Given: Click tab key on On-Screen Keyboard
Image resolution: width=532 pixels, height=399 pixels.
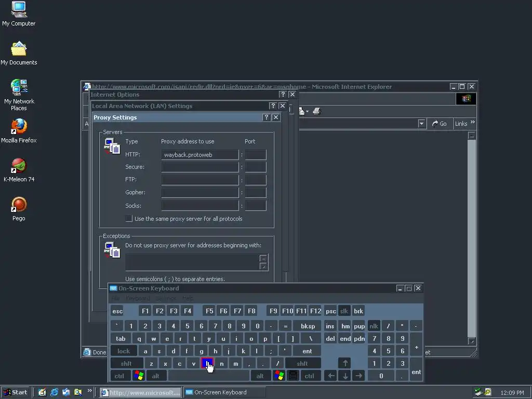Looking at the screenshot, I should point(121,338).
